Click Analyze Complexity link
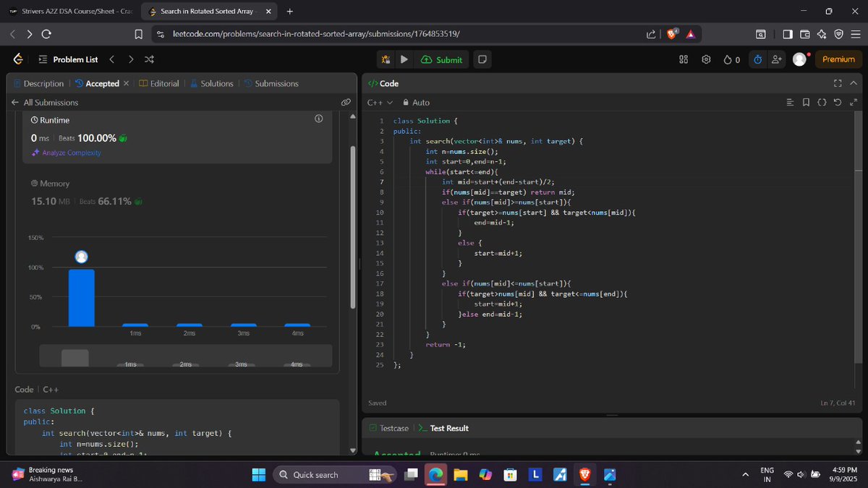The image size is (868, 488). (66, 153)
